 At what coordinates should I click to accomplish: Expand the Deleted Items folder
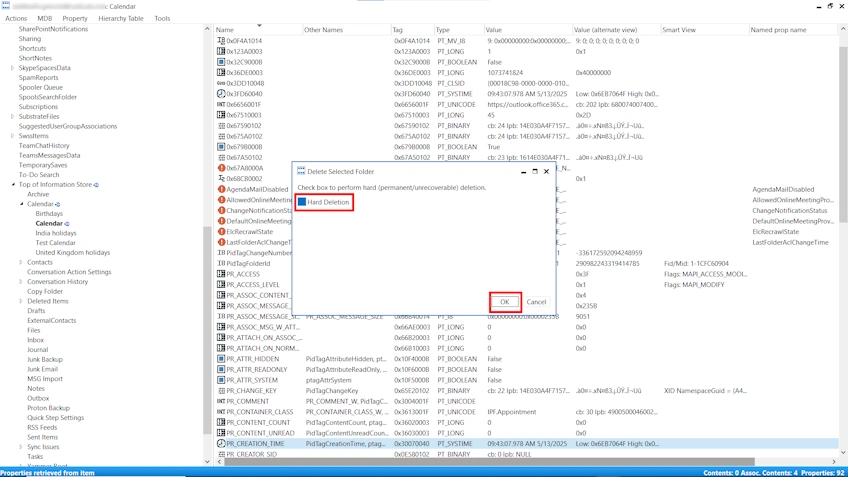tap(21, 301)
